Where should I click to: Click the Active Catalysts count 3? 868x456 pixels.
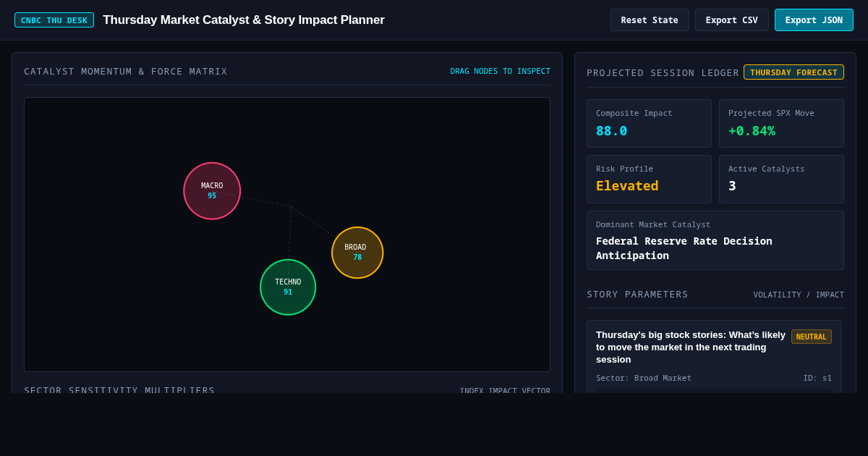732,186
